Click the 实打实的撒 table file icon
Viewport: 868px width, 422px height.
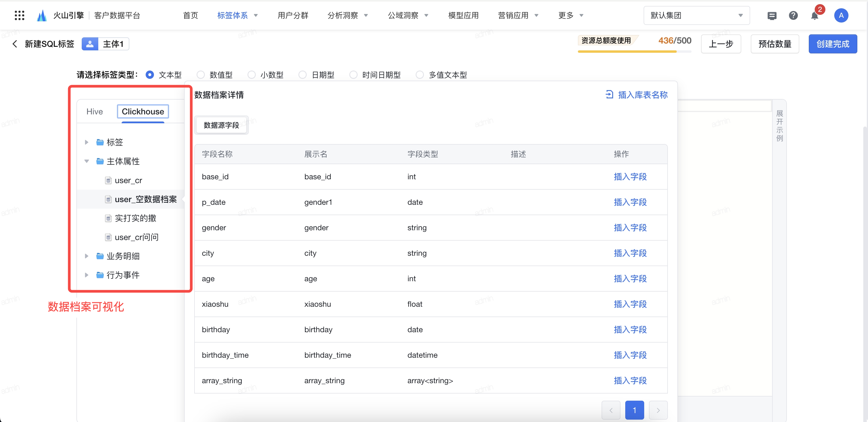pyautogui.click(x=108, y=218)
